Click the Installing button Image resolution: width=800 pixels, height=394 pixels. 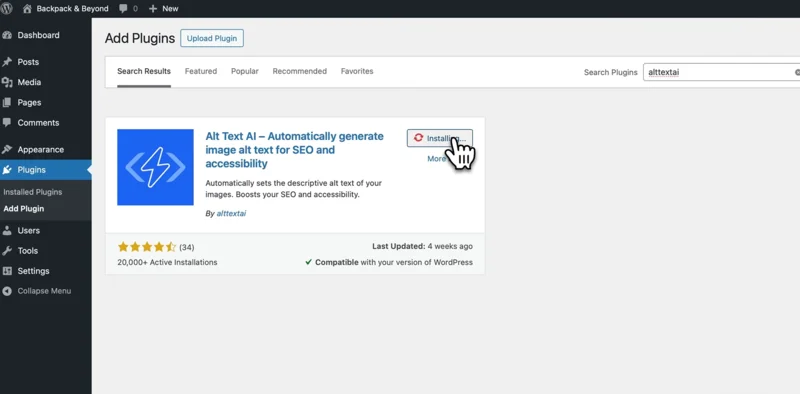pos(440,138)
